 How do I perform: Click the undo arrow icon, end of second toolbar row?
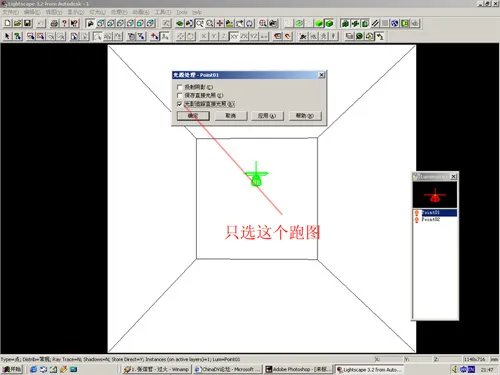click(x=380, y=36)
